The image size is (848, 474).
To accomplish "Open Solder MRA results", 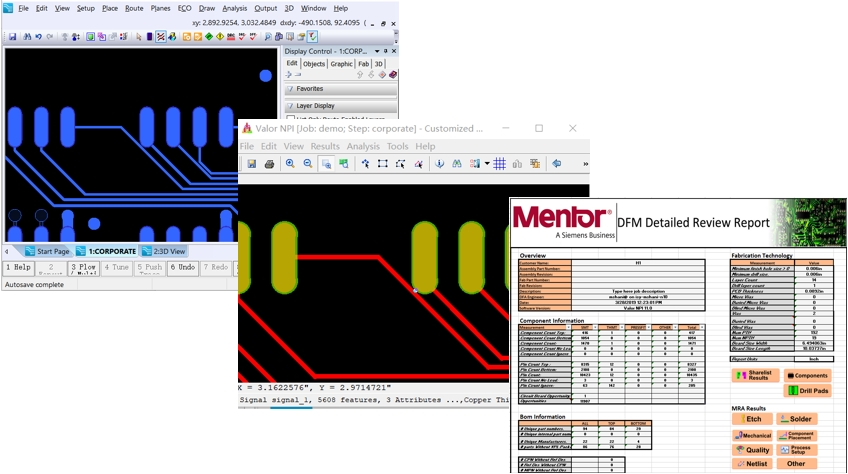I will [x=796, y=419].
